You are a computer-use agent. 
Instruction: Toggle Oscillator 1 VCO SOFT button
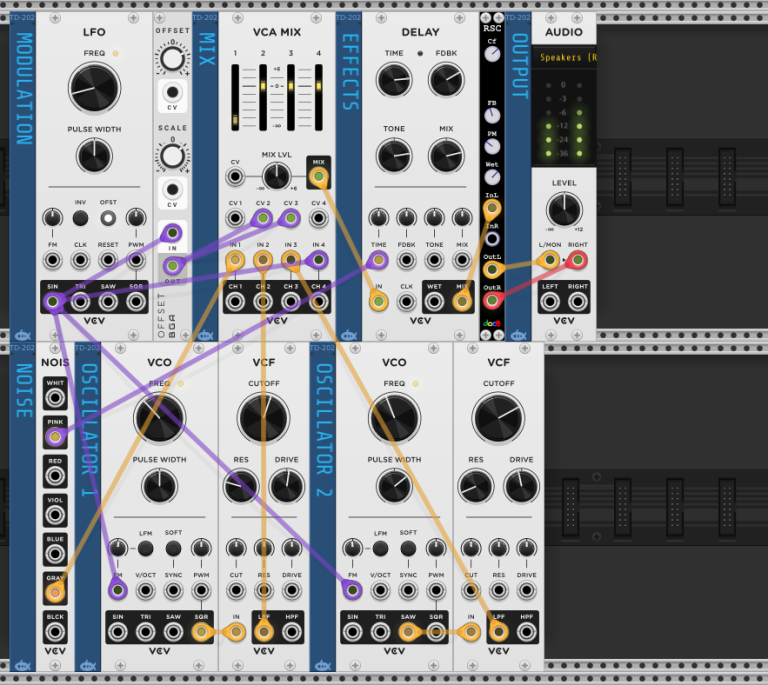[173, 548]
